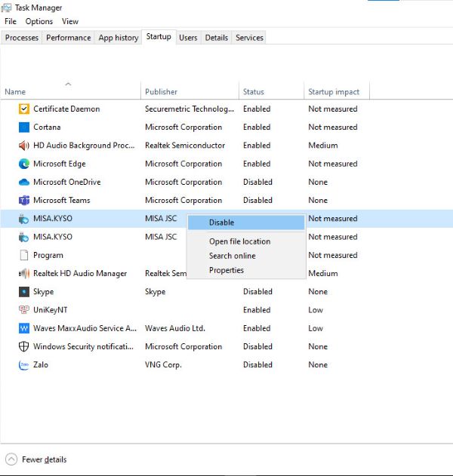Select the Startup tab
The width and height of the screenshot is (453, 476).
click(159, 37)
